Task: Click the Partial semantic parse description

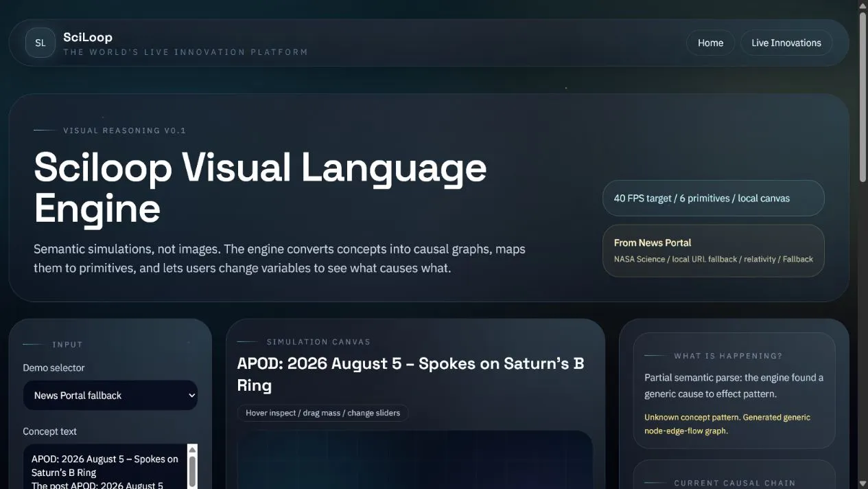Action: coord(734,386)
